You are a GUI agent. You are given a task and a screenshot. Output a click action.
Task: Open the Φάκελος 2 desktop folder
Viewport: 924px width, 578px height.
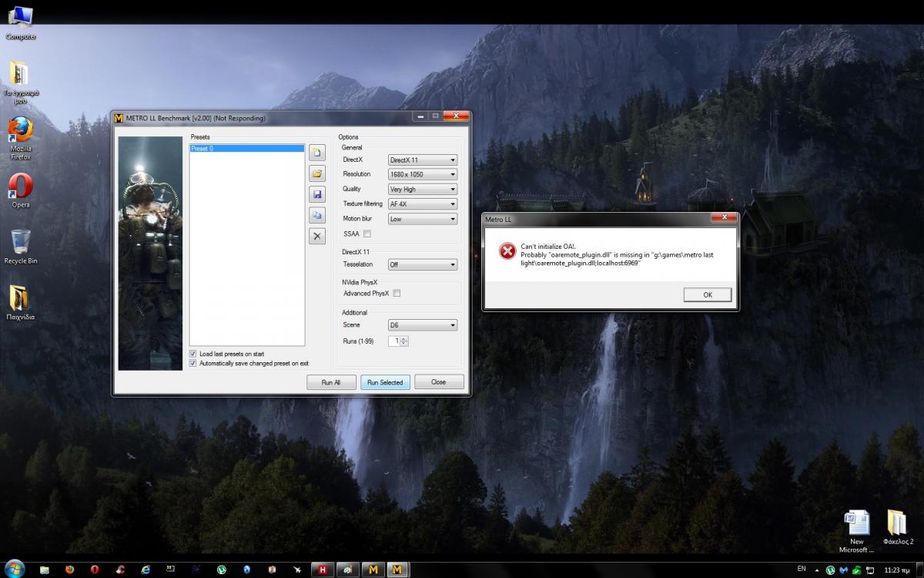[898, 526]
